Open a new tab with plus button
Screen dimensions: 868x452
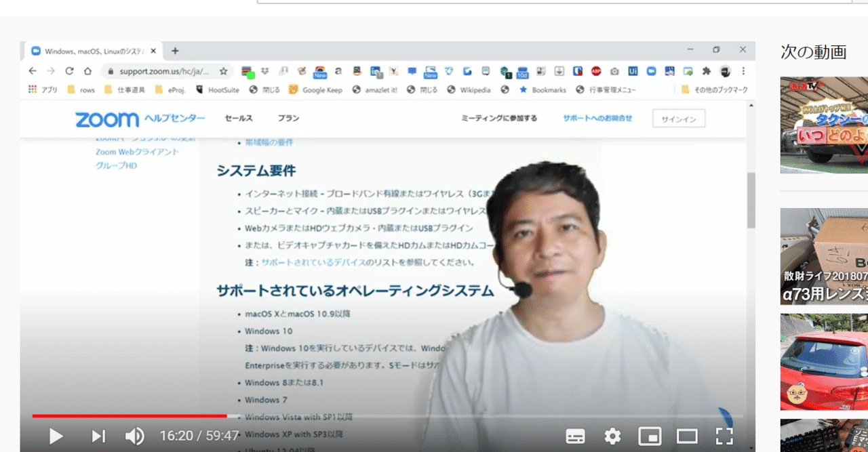pos(175,51)
